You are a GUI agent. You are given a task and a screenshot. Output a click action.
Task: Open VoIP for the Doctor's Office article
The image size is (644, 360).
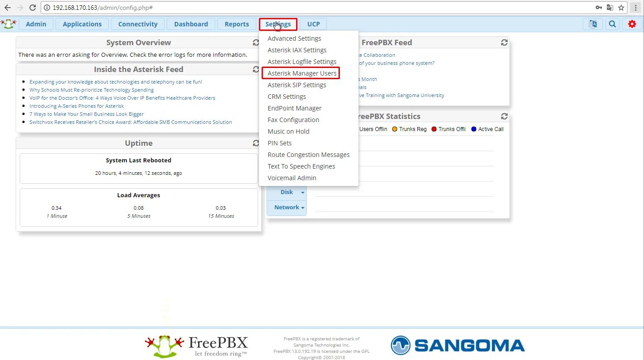[x=122, y=98]
